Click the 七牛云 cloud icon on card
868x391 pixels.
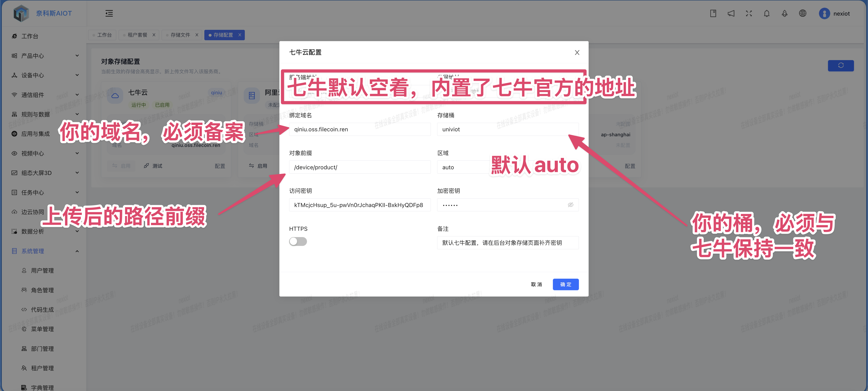coord(115,96)
